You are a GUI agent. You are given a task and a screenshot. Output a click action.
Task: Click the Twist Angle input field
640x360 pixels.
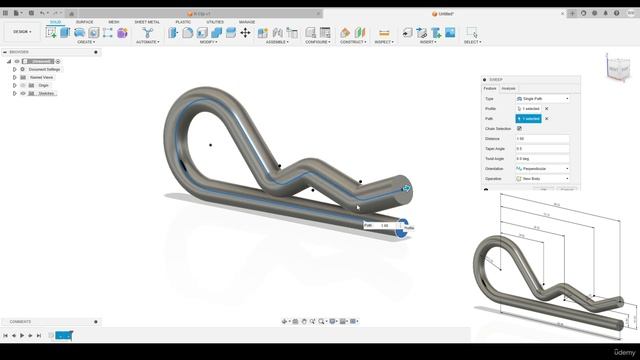[542, 159]
